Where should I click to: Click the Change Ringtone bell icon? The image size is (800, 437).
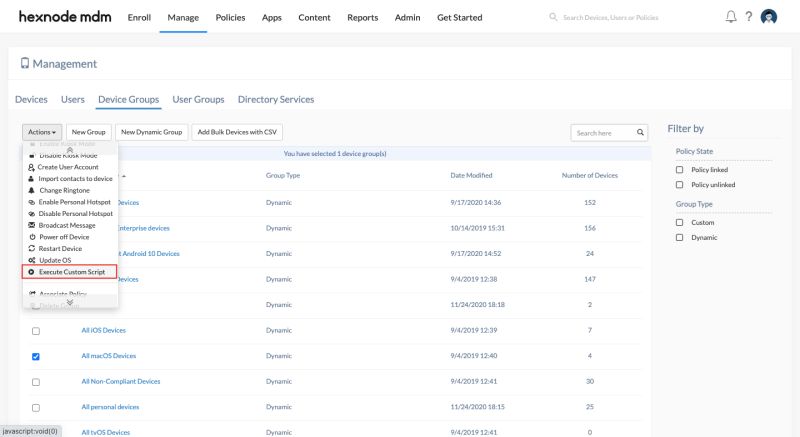point(31,190)
